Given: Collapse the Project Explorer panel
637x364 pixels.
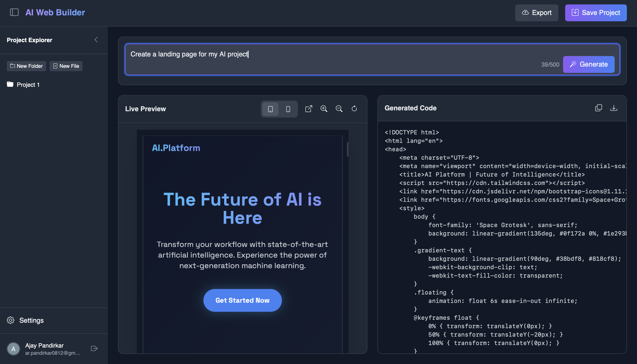Looking at the screenshot, I should [x=96, y=40].
